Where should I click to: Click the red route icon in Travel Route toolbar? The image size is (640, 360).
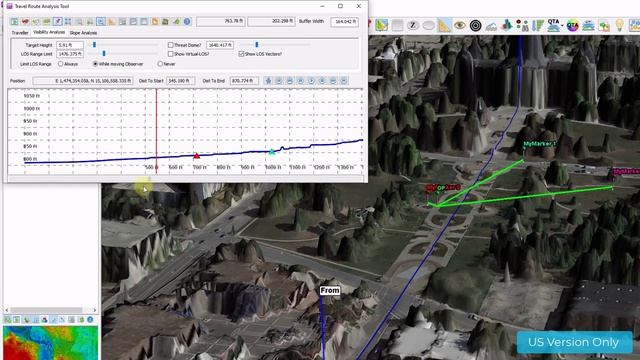pyautogui.click(x=25, y=22)
